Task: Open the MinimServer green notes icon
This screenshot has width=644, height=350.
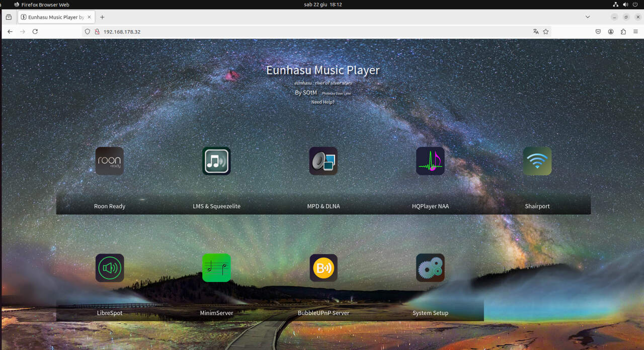Action: [x=216, y=268]
